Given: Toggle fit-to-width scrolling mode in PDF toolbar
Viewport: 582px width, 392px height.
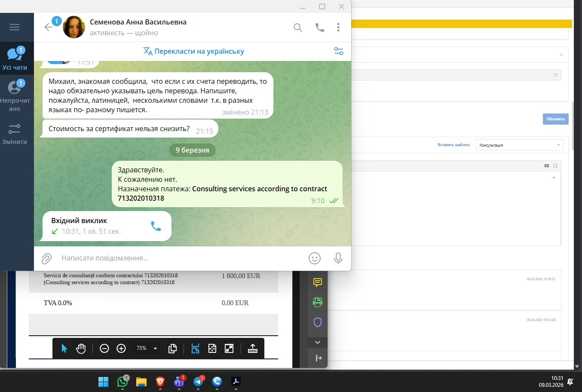Looking at the screenshot, I should (195, 349).
